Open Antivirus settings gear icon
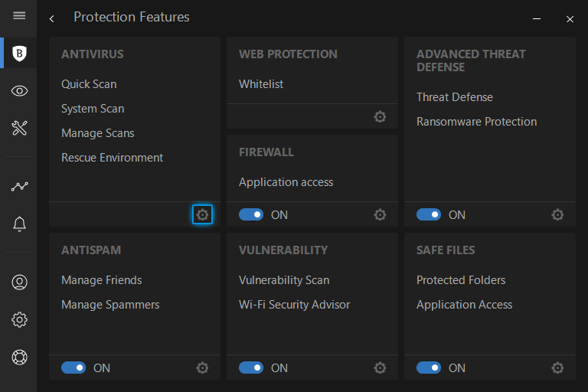Image resolution: width=588 pixels, height=392 pixels. [202, 214]
